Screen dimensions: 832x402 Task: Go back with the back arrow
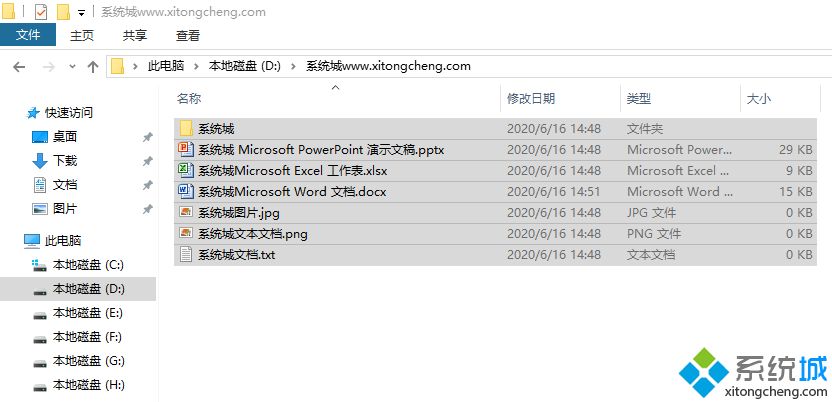19,66
